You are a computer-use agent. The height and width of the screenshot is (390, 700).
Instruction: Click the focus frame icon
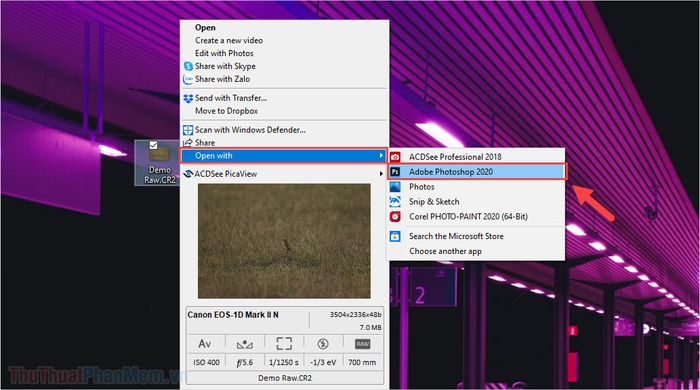[284, 344]
